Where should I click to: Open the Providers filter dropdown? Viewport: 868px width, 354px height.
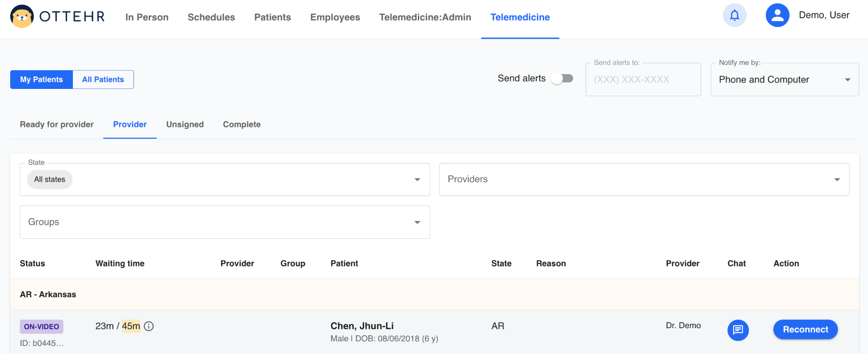coord(837,180)
